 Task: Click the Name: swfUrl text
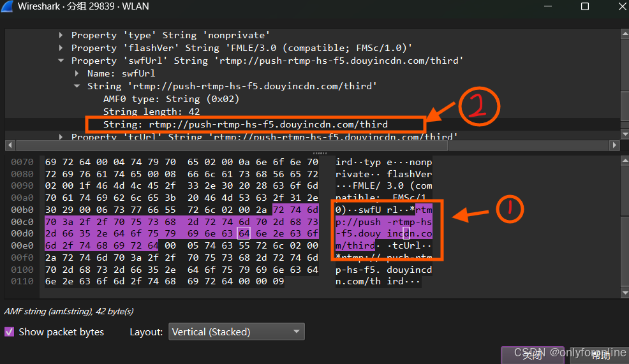coord(121,74)
